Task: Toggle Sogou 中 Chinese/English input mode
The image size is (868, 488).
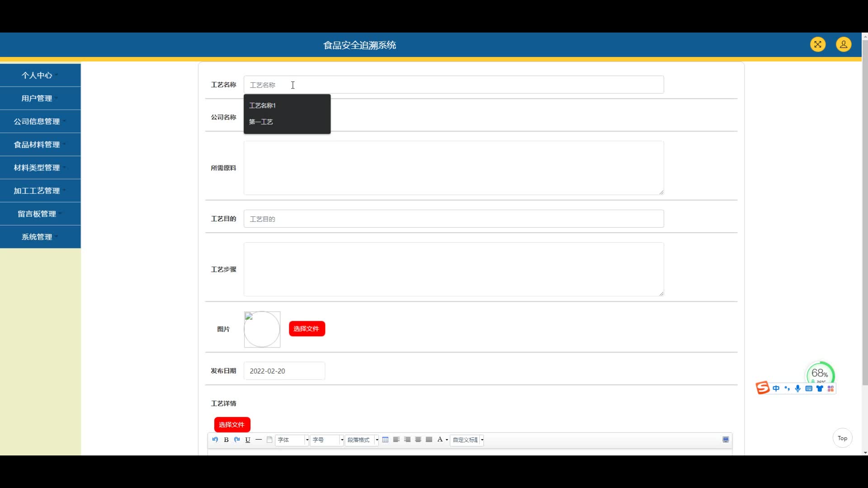Action: click(x=776, y=389)
